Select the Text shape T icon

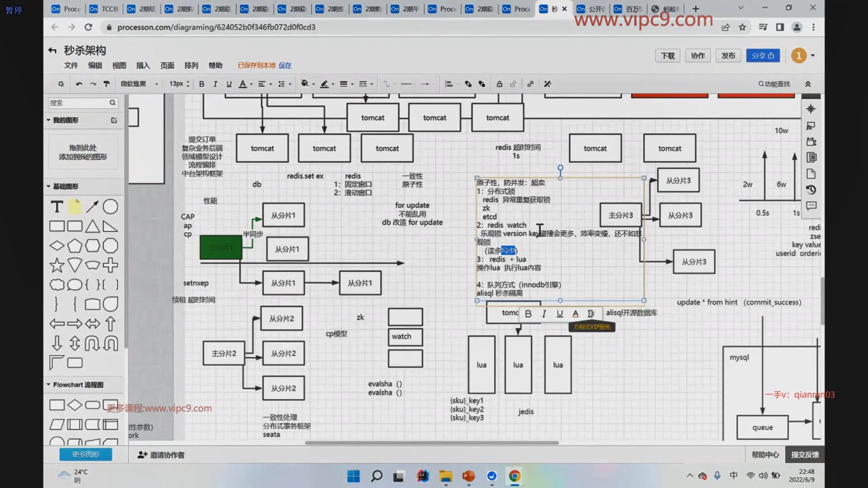coord(57,207)
